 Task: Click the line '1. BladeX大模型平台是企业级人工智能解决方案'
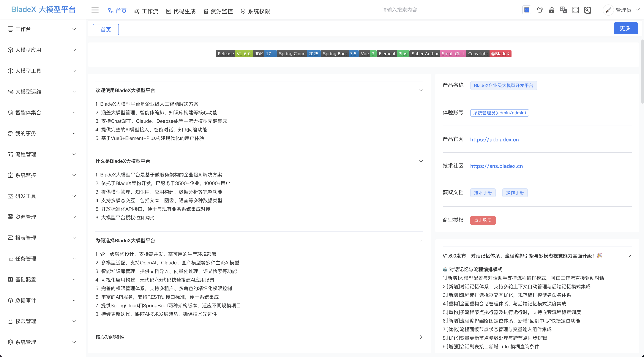tap(147, 104)
